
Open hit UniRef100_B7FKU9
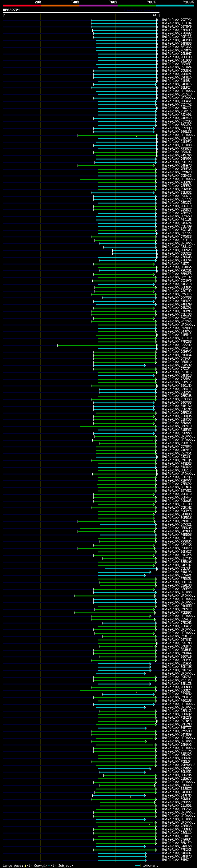click(176, 30)
